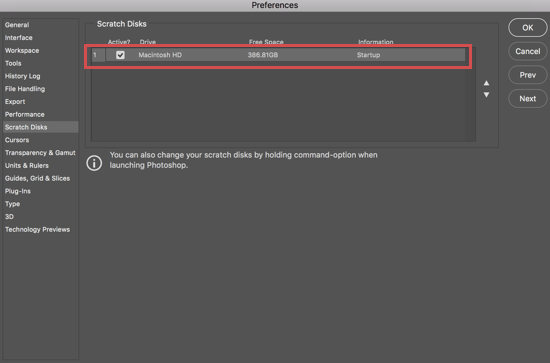Uncheck Macintosh HD active checkbox
The image size is (550, 363).
click(120, 55)
